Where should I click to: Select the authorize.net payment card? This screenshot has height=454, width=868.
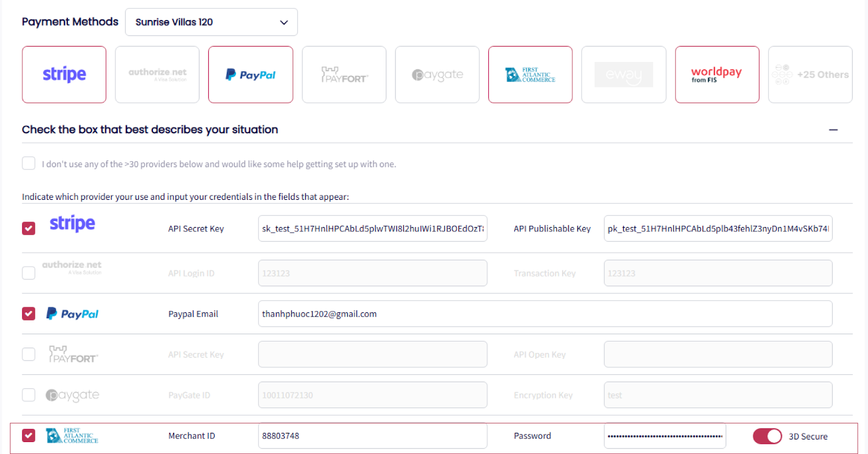pyautogui.click(x=157, y=74)
